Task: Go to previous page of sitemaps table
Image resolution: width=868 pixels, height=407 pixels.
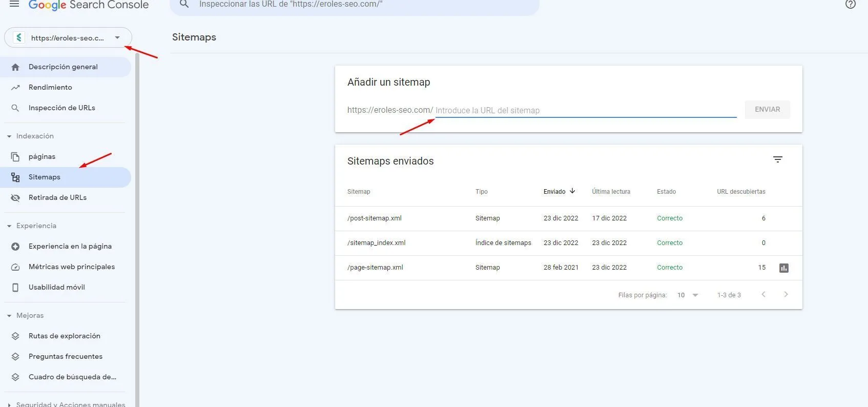Action: tap(763, 294)
